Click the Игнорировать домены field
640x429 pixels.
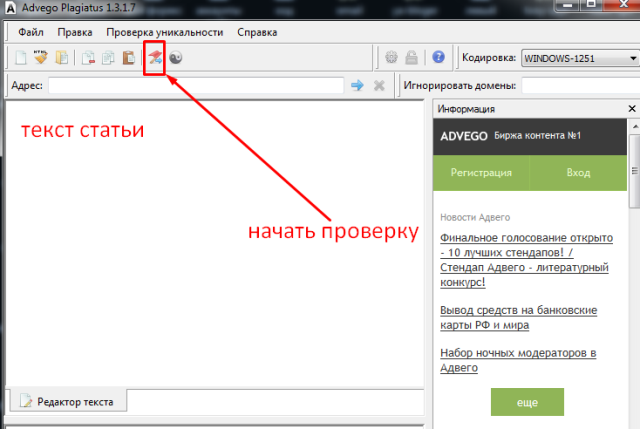coord(580,86)
